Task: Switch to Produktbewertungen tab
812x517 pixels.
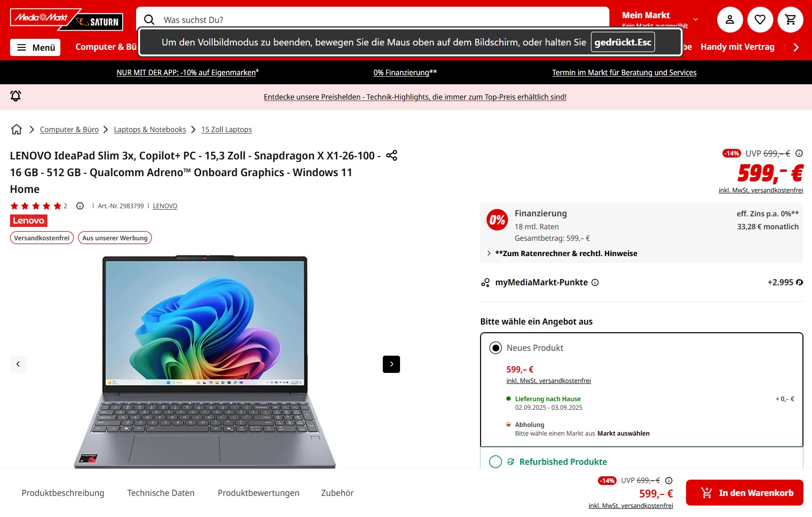Action: click(259, 493)
